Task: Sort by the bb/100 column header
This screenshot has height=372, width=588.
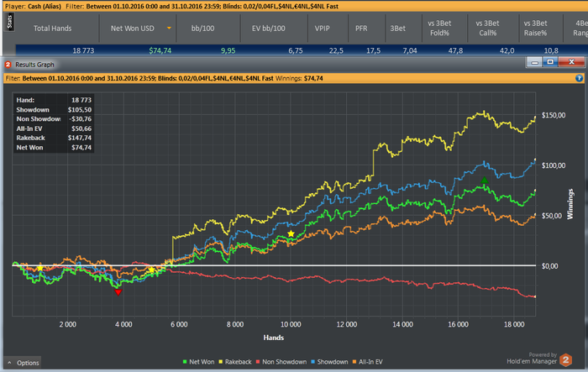Action: point(203,28)
